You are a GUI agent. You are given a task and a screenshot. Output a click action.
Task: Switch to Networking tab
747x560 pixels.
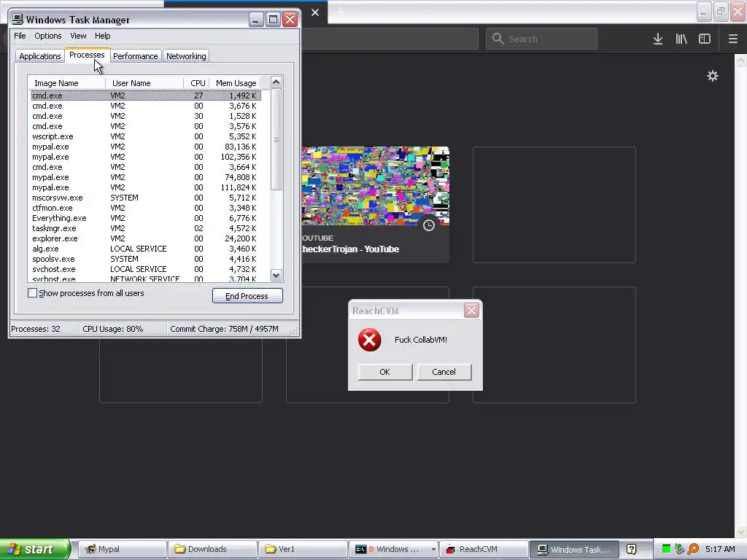point(186,56)
